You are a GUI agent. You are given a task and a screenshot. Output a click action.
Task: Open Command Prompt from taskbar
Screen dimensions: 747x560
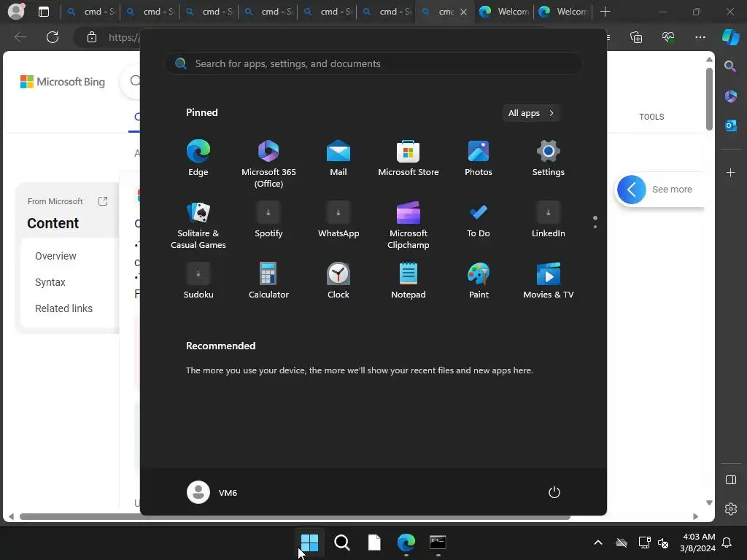438,542
